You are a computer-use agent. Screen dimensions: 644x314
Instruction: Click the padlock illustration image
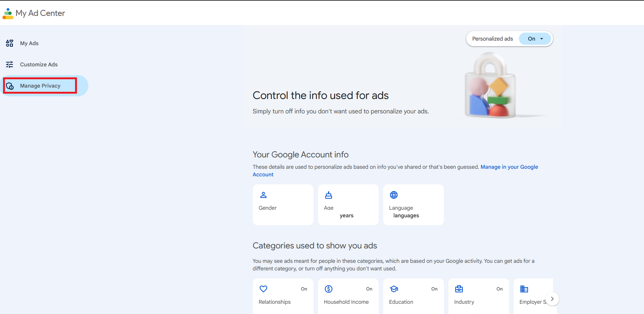pyautogui.click(x=491, y=85)
